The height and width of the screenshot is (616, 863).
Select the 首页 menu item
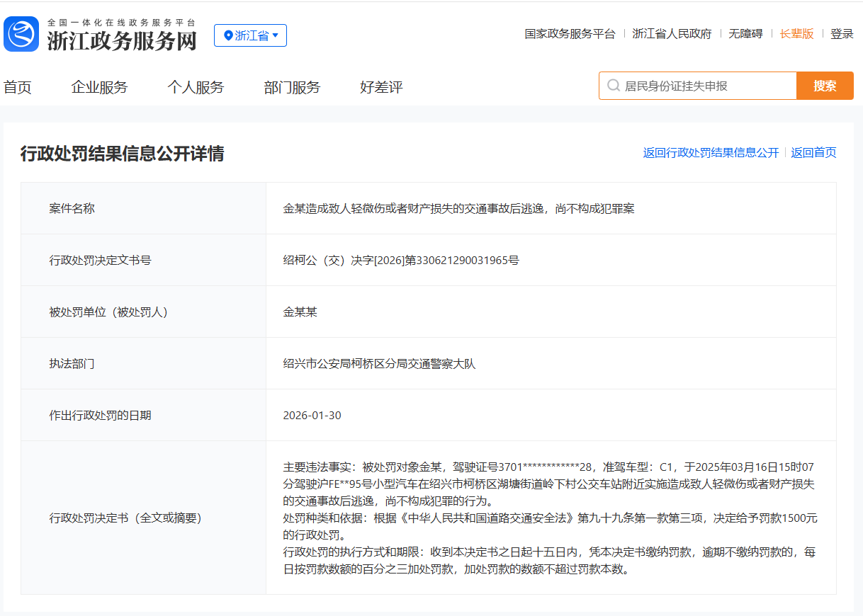(x=17, y=86)
